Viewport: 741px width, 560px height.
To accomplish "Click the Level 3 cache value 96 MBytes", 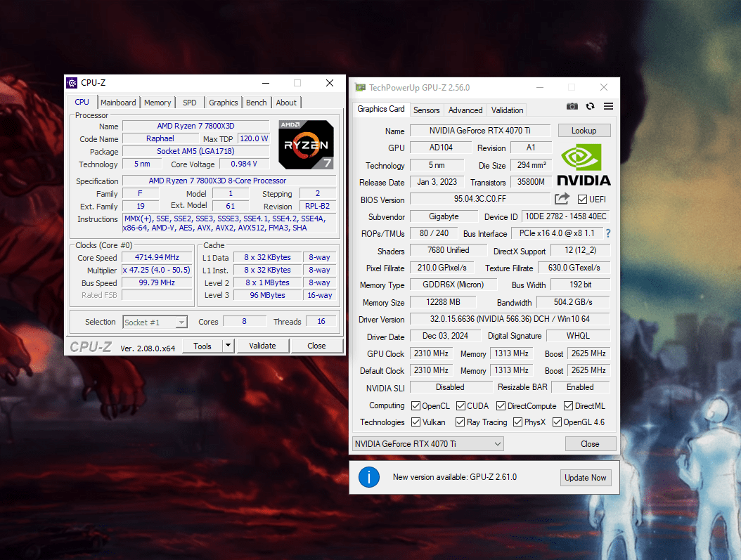I will click(x=267, y=295).
